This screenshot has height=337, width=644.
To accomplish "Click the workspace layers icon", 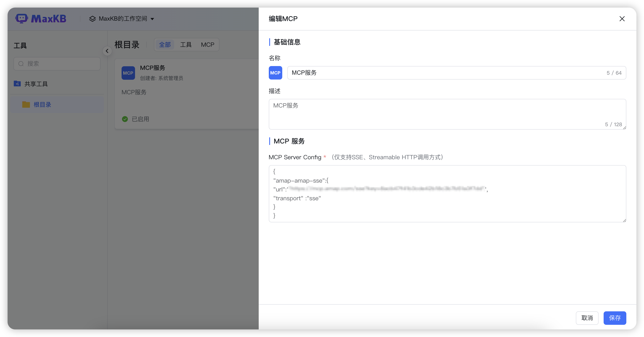I will coord(92,19).
